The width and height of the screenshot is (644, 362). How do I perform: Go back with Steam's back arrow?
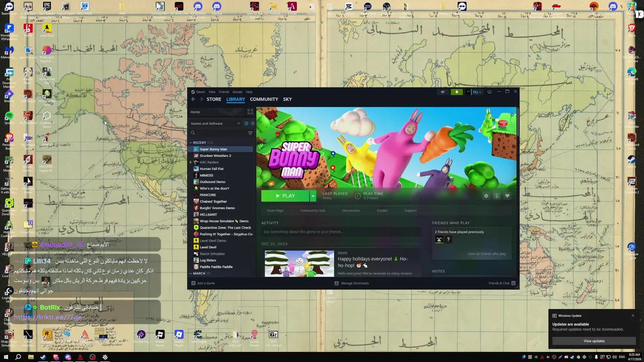(x=193, y=99)
